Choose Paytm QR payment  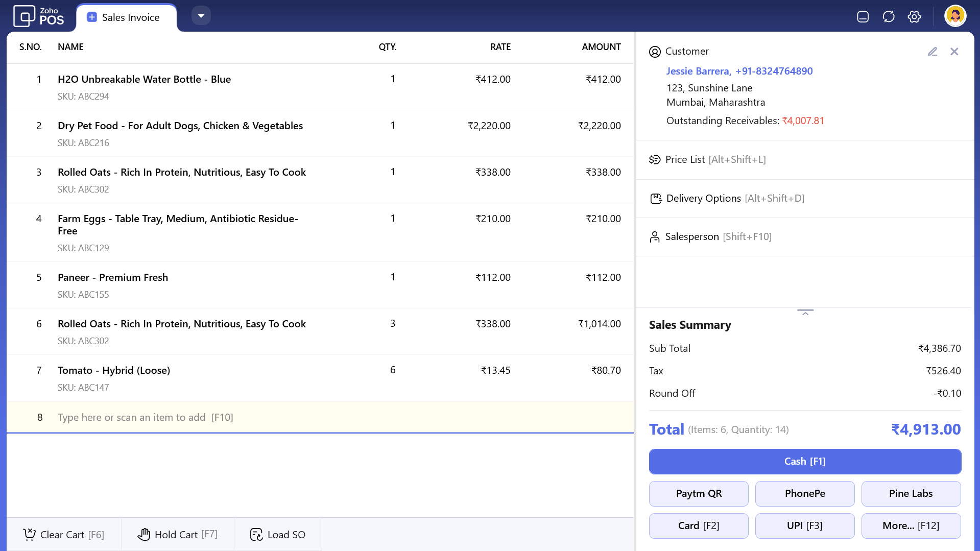click(699, 493)
